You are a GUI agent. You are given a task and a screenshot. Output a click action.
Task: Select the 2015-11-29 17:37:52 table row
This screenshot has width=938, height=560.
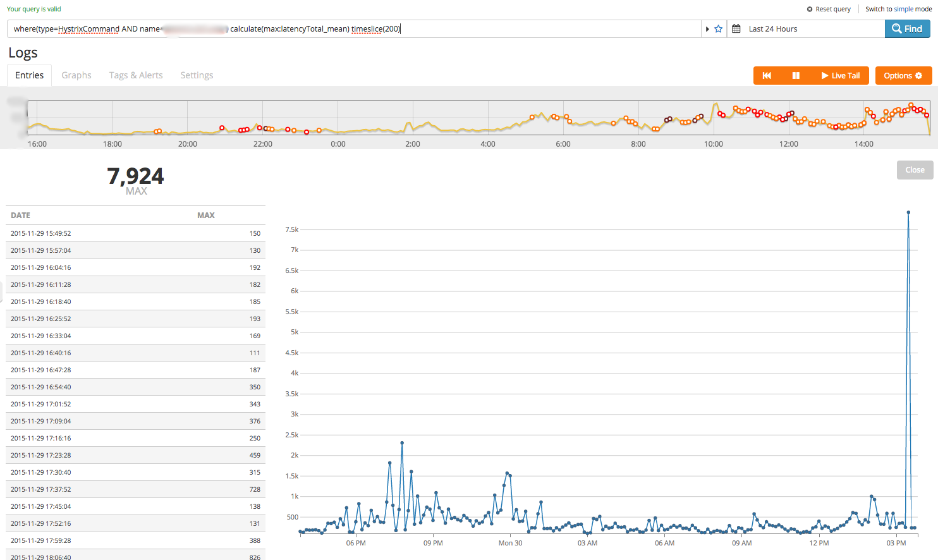point(135,489)
